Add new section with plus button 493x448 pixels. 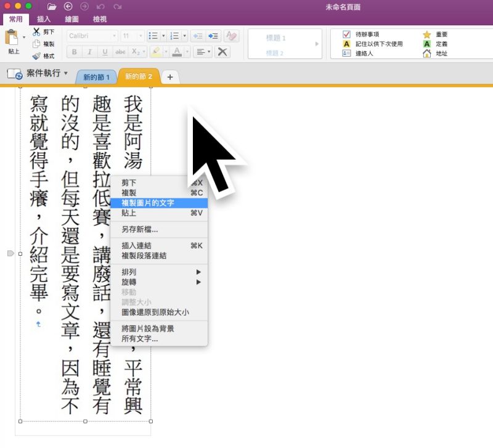point(170,77)
